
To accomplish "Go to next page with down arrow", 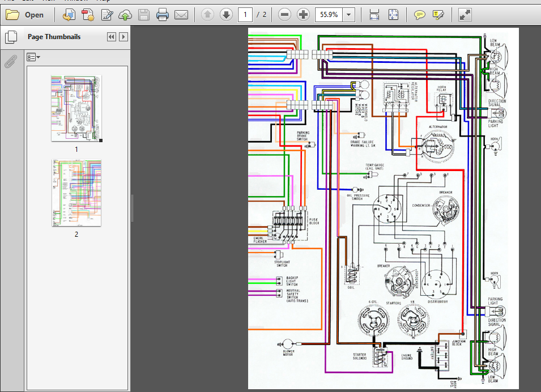I will click(x=227, y=15).
